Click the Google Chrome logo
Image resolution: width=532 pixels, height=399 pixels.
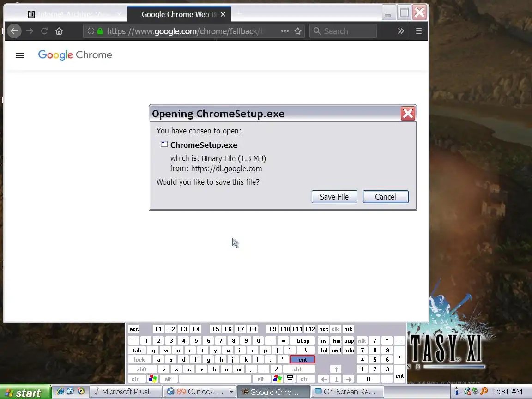75,55
